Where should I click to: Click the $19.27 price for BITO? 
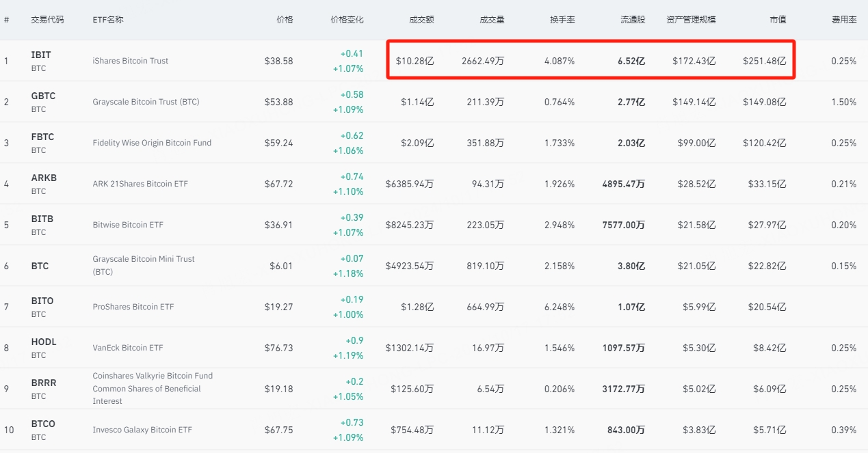click(x=278, y=307)
